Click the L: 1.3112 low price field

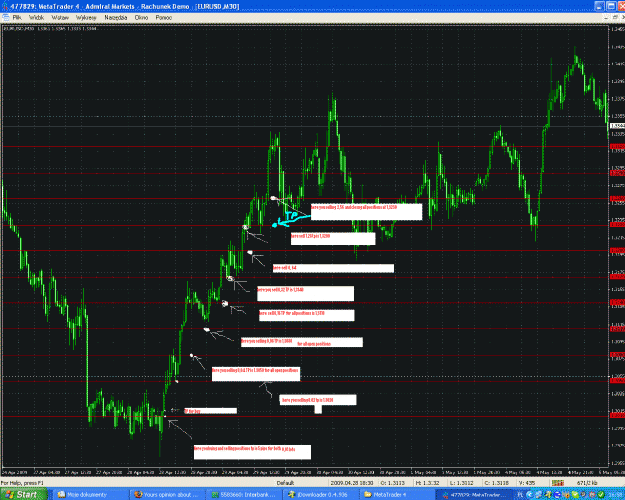pos(462,483)
